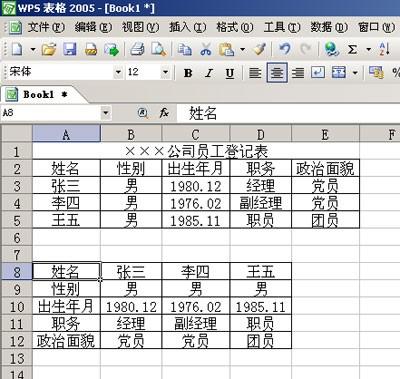The width and height of the screenshot is (400, 379).
Task: Select row 8 header
Action: 17,272
